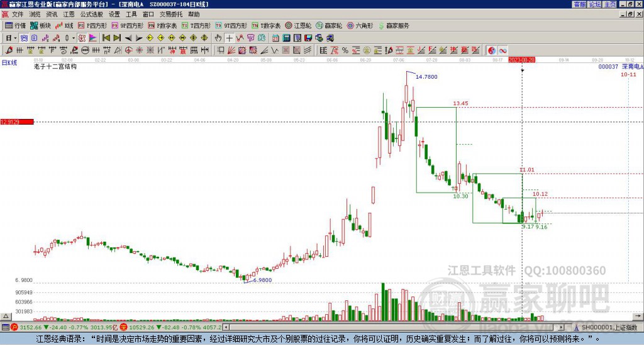Click the 主页 button
This screenshot has width=644, height=345.
[610, 4]
